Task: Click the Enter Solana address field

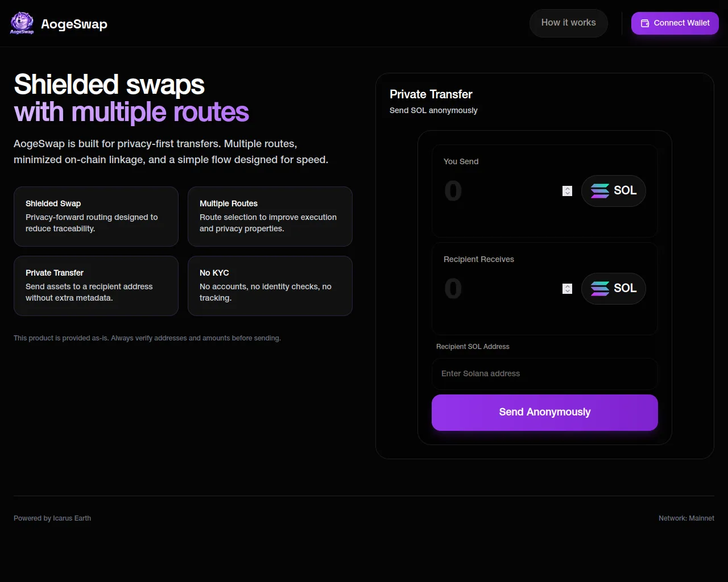Action: coord(544,373)
